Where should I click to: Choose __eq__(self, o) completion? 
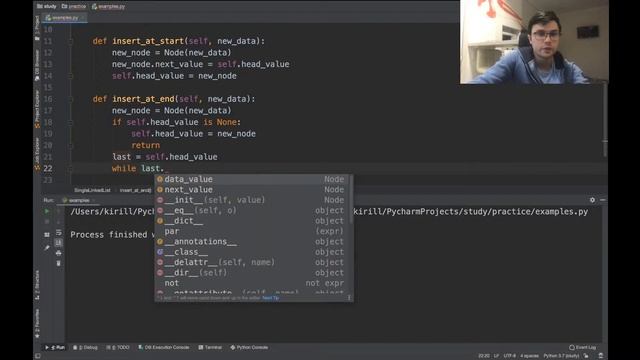coord(252,210)
